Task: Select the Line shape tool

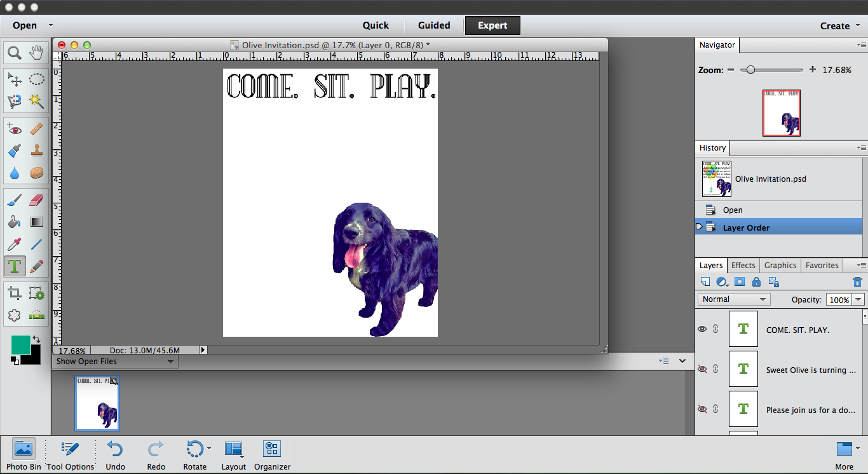Action: point(37,245)
